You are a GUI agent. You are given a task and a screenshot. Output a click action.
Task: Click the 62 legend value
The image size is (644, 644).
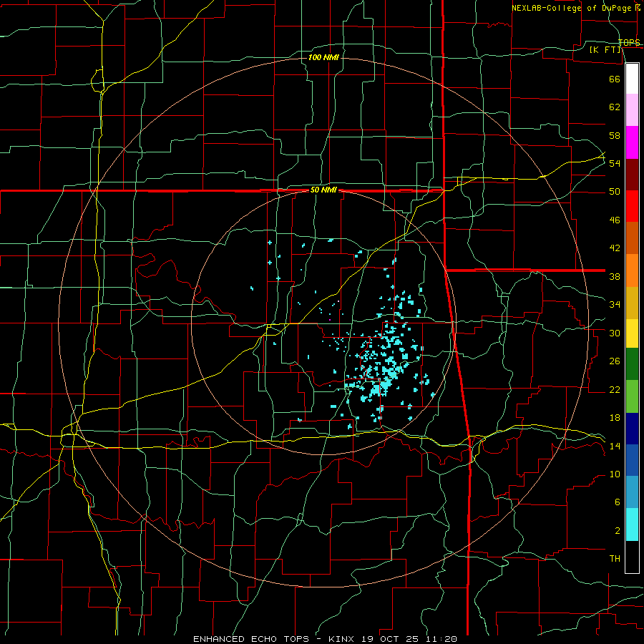click(615, 107)
